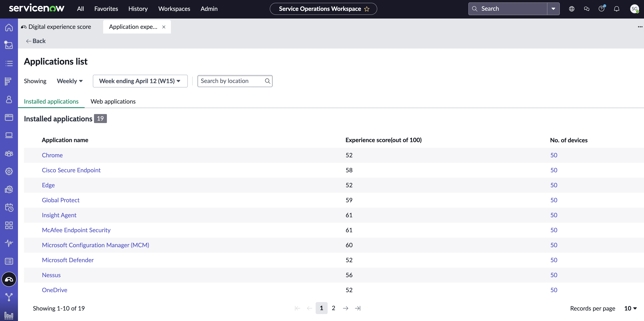Screen dimensions: 644x321
Task: Open the Records per page dropdown
Action: (630, 308)
